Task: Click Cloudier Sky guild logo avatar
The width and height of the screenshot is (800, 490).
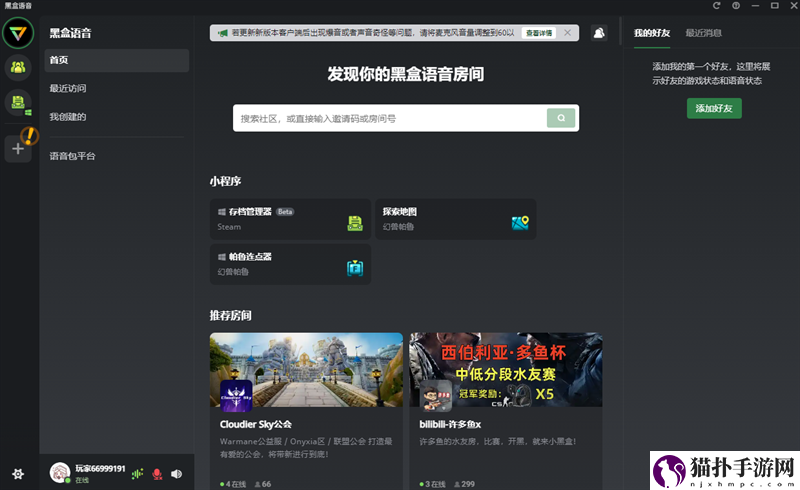Action: [x=236, y=396]
